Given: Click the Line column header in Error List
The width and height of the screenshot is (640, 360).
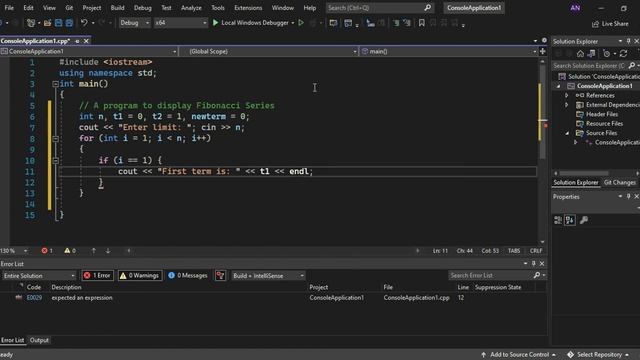Looking at the screenshot, I should (x=463, y=287).
